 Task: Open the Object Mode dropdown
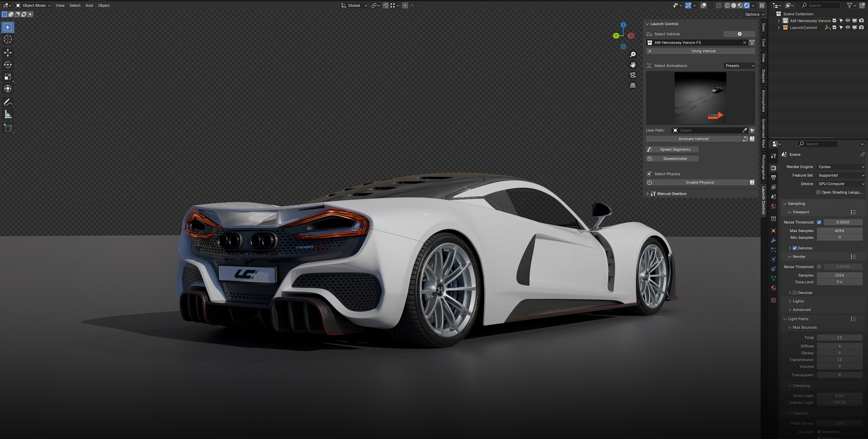point(33,5)
